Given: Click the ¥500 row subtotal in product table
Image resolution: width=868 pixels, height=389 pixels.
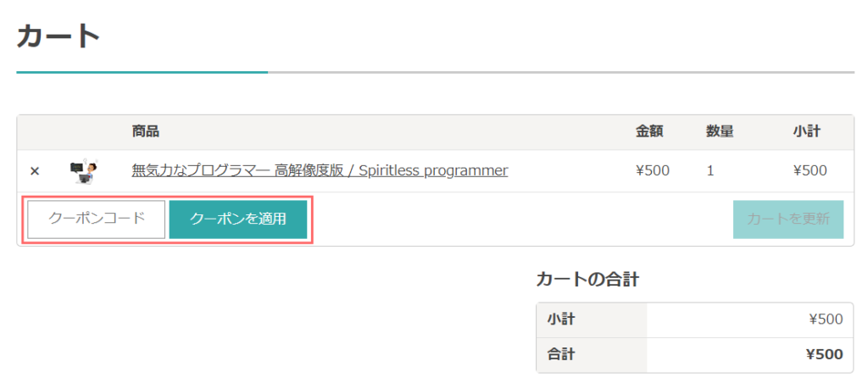Looking at the screenshot, I should (x=810, y=170).
